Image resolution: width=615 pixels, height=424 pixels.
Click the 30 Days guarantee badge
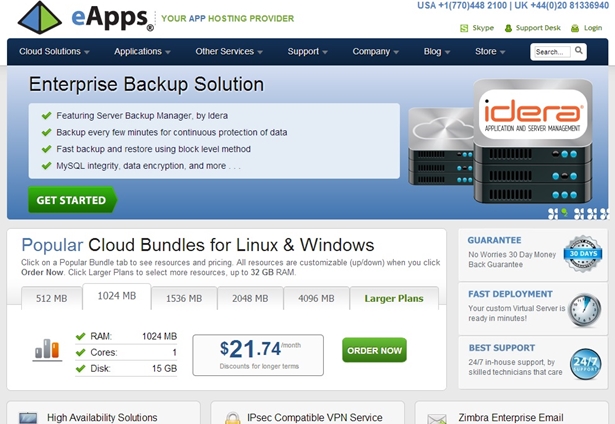pos(582,253)
